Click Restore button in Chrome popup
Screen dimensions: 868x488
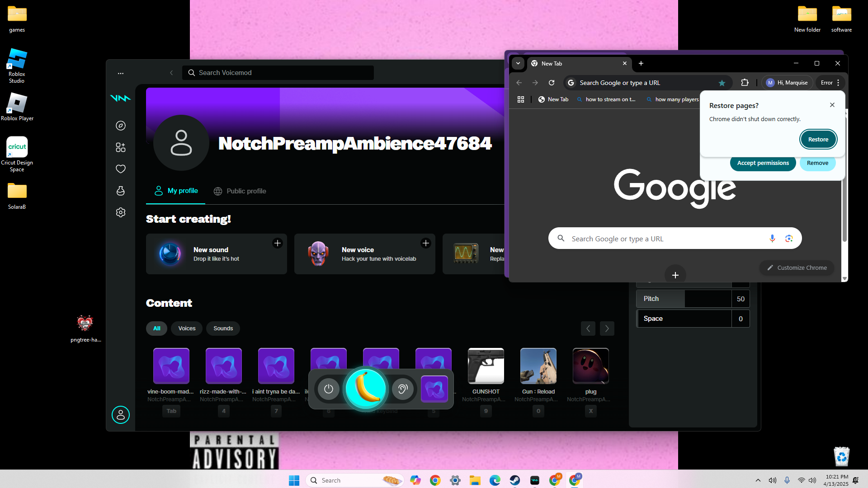point(818,139)
